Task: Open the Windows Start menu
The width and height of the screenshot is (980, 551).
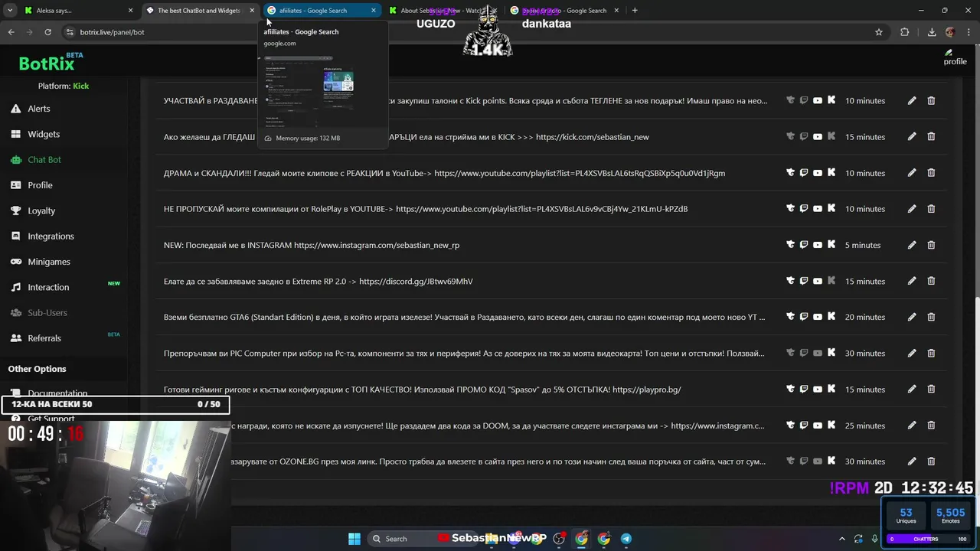Action: [x=354, y=539]
